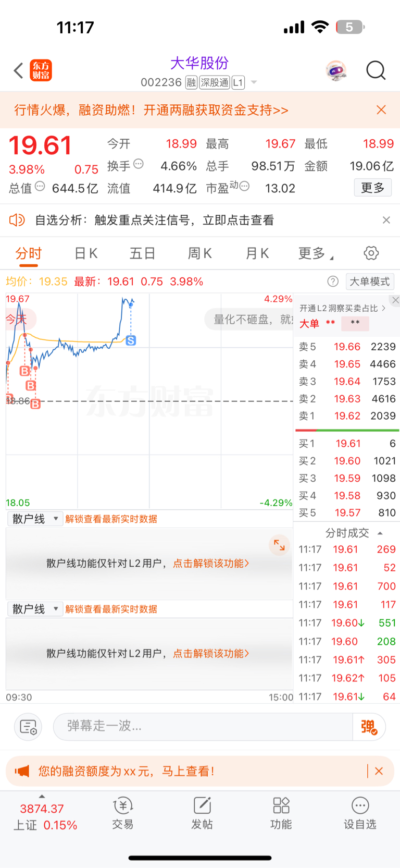Select 买5 order row at 19.57

pyautogui.click(x=347, y=512)
